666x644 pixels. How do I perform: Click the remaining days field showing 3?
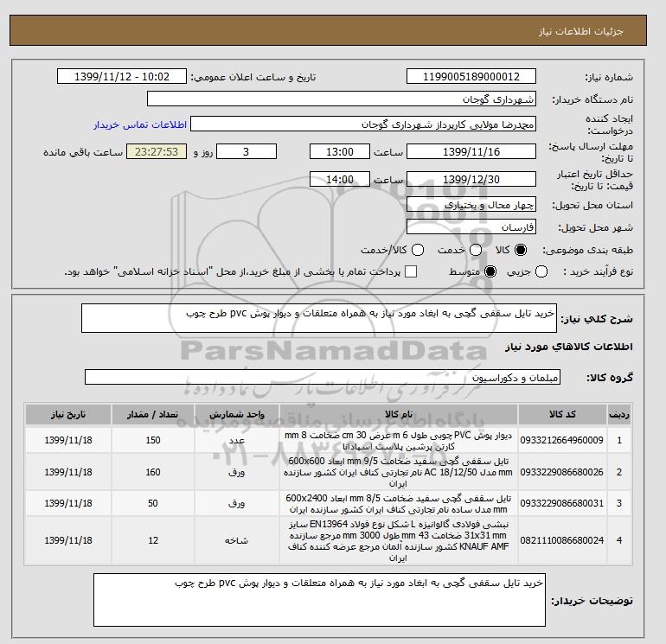247,151
